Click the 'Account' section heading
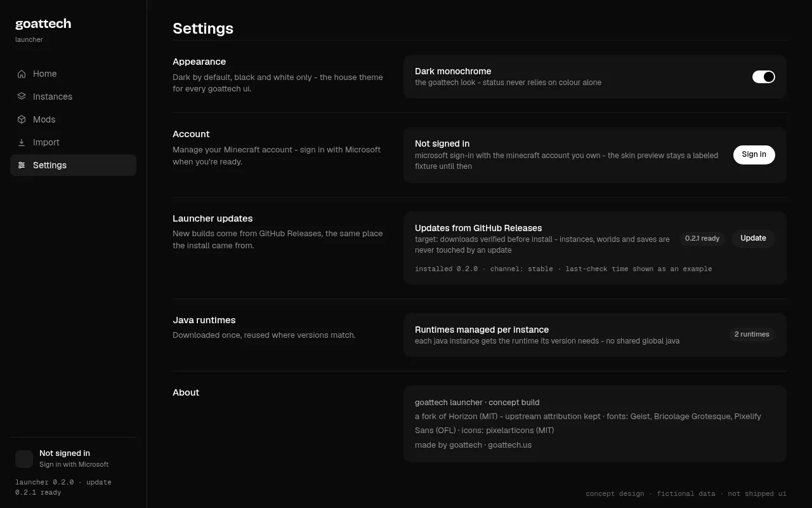812x508 pixels. (x=191, y=134)
